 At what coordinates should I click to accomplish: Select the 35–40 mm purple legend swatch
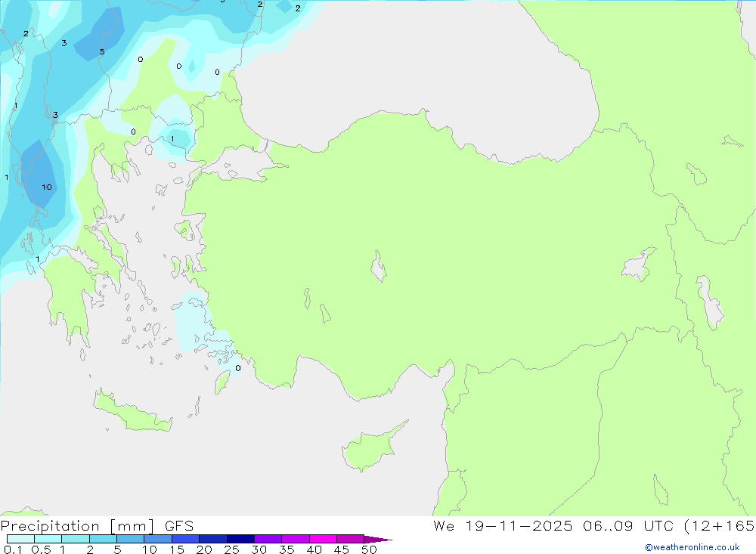click(x=295, y=539)
